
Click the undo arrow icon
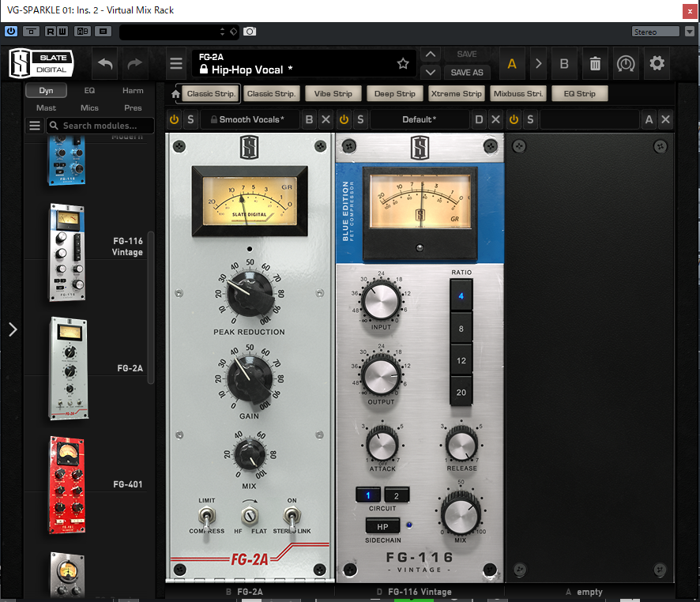pyautogui.click(x=105, y=64)
